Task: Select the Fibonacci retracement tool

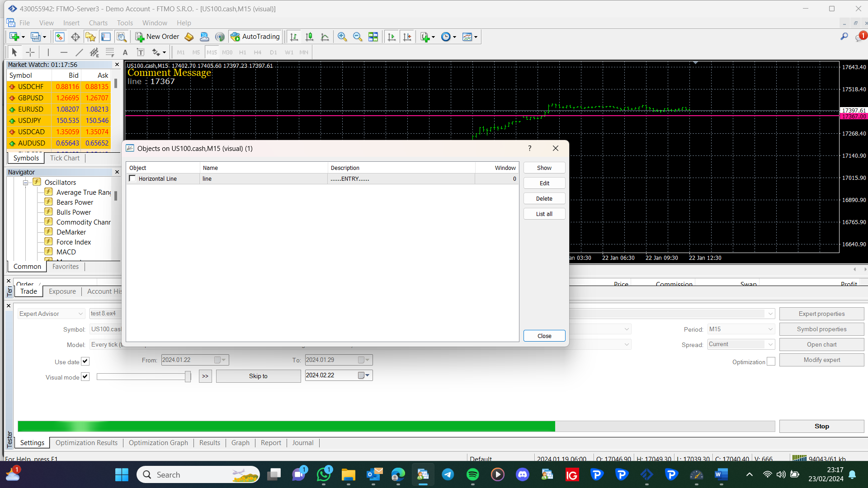Action: coord(110,52)
